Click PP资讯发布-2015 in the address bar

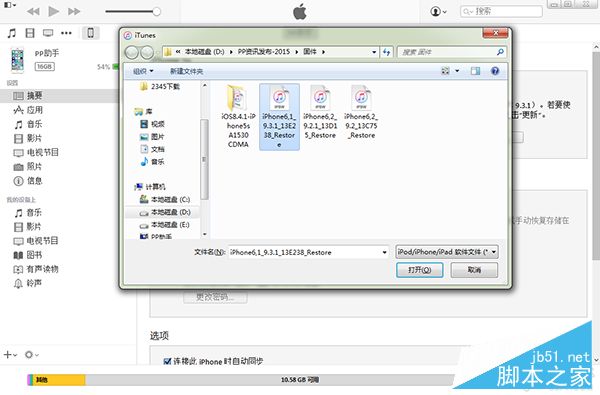tap(264, 52)
